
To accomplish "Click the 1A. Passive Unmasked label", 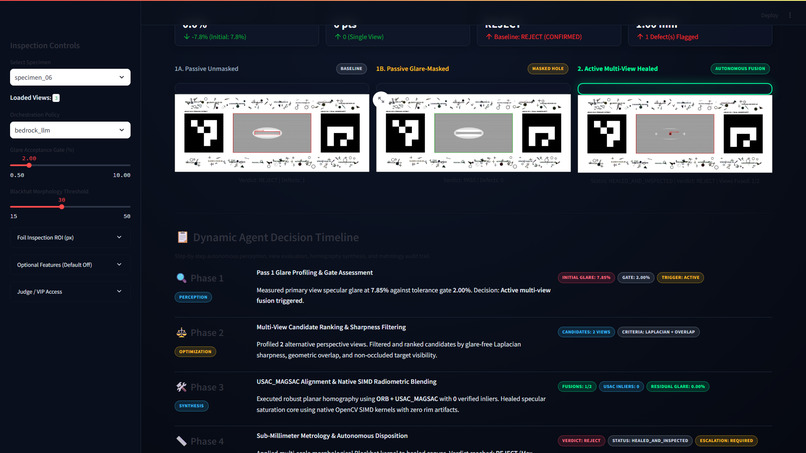I will pos(206,68).
